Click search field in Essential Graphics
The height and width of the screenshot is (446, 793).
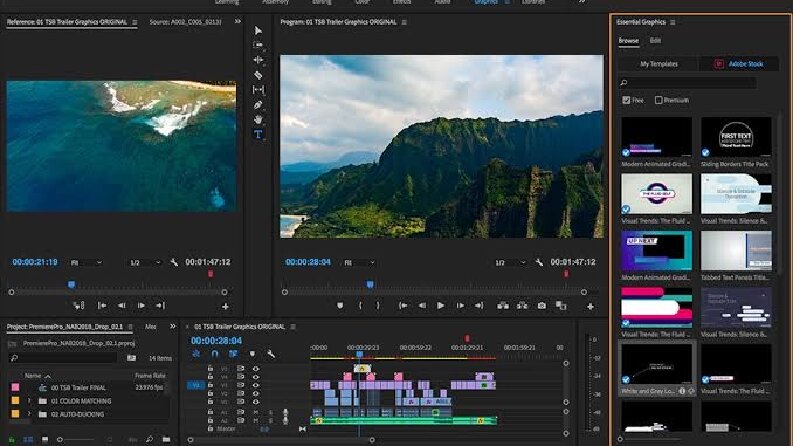[688, 82]
